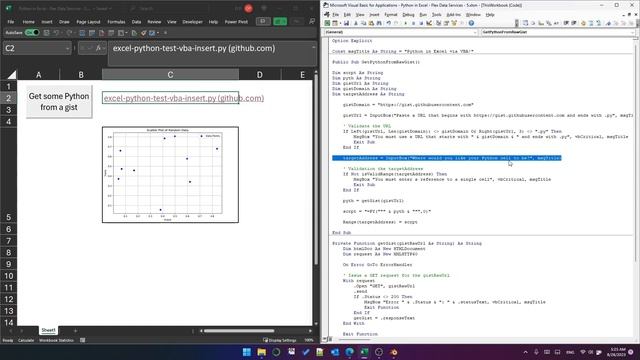Open the VBA editor Tools menu
640x360 pixels.
(437, 15)
